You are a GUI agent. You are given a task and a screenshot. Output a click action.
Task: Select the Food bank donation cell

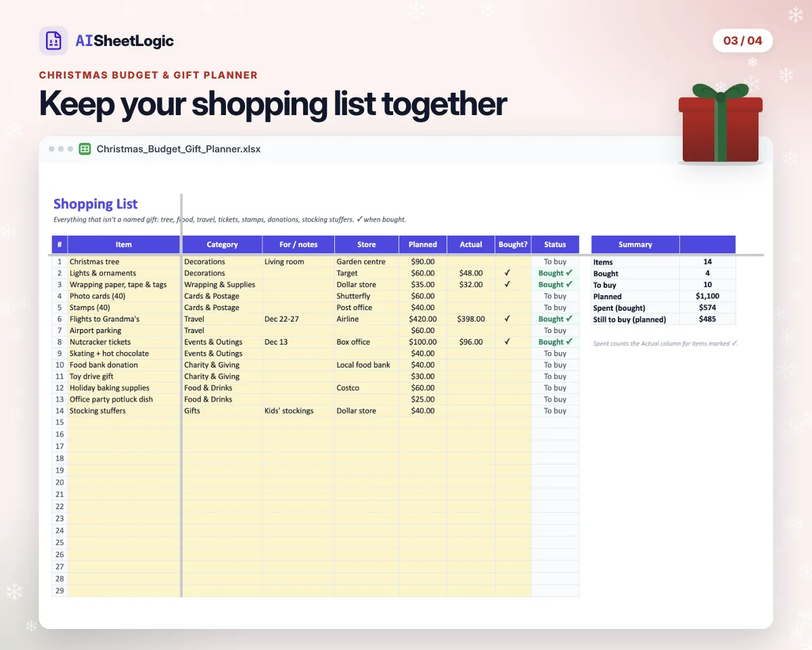click(x=124, y=365)
